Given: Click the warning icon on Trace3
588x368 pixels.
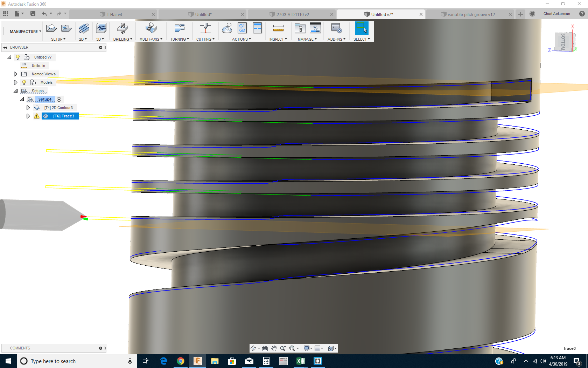Looking at the screenshot, I should pos(37,116).
